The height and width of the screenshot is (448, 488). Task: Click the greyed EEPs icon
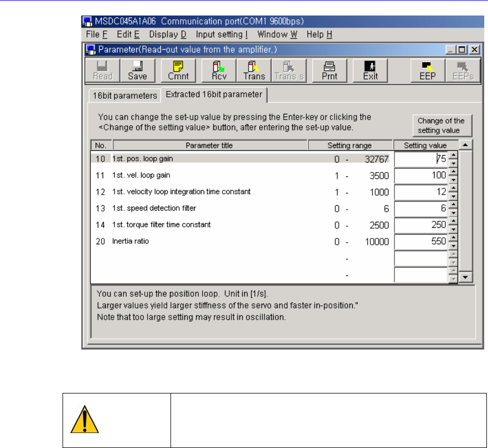pos(463,71)
